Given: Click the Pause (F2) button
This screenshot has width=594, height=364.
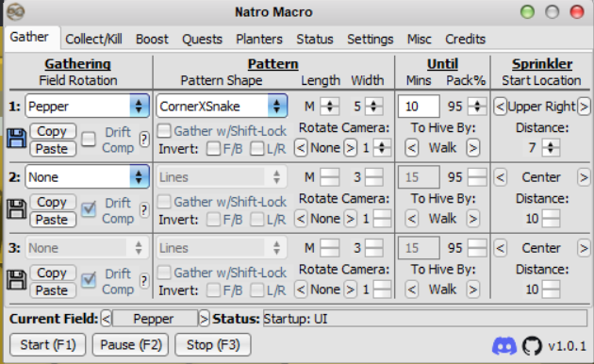Looking at the screenshot, I should [131, 345].
